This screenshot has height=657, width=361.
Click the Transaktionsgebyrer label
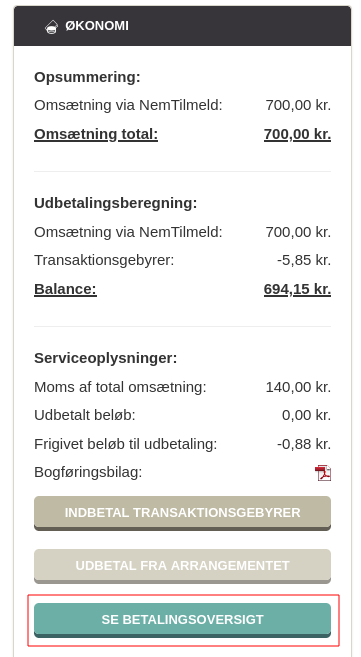tap(104, 260)
